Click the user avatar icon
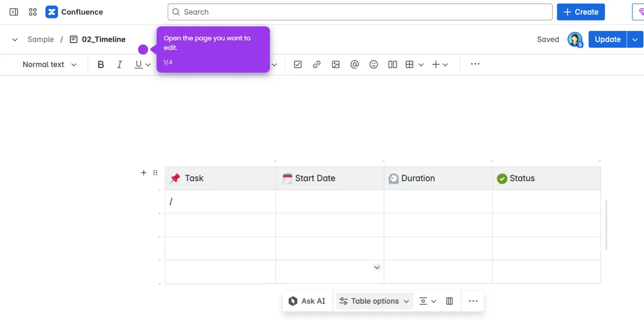The image size is (644, 320). coord(575,39)
